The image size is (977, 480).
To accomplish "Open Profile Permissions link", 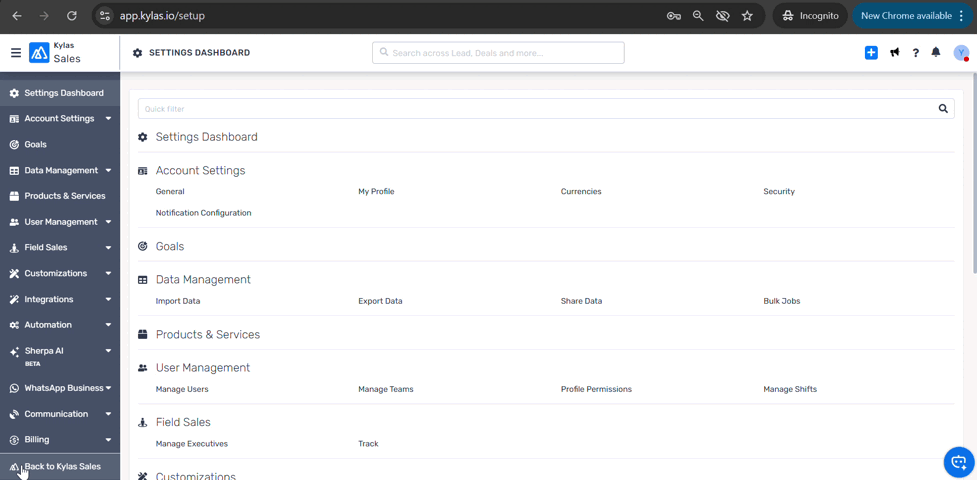I will (x=596, y=389).
